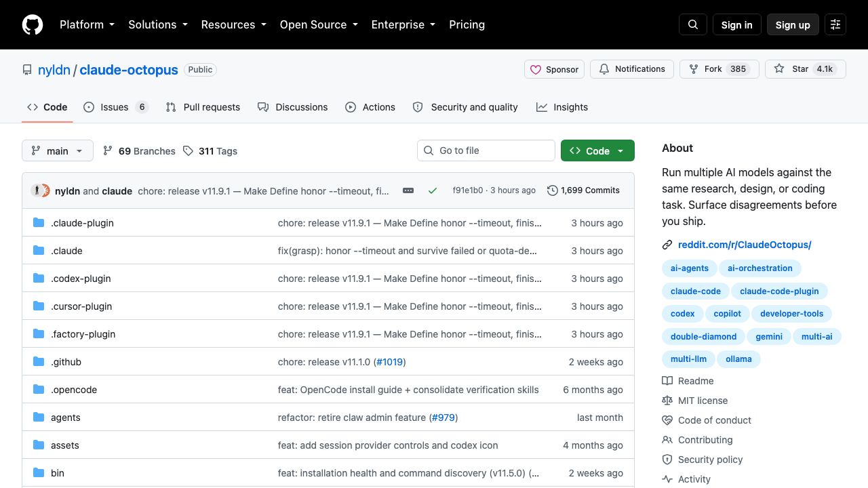Image resolution: width=868 pixels, height=488 pixels.
Task: Open the .opencode folder
Action: [x=74, y=390]
